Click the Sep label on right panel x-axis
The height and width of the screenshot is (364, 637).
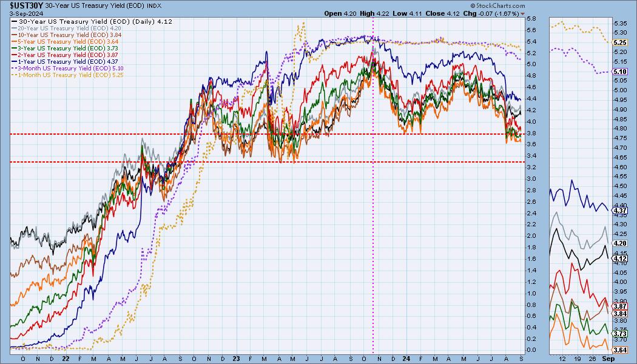click(x=608, y=359)
